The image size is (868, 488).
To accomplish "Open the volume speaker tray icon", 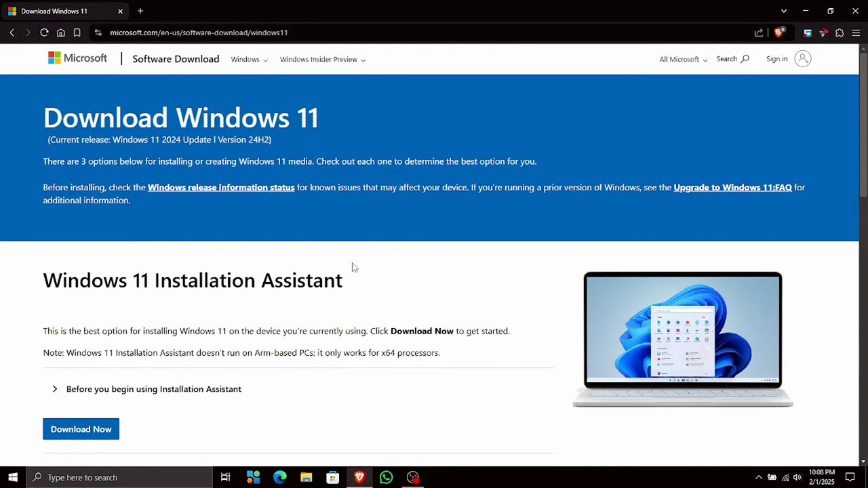I will pos(797,477).
